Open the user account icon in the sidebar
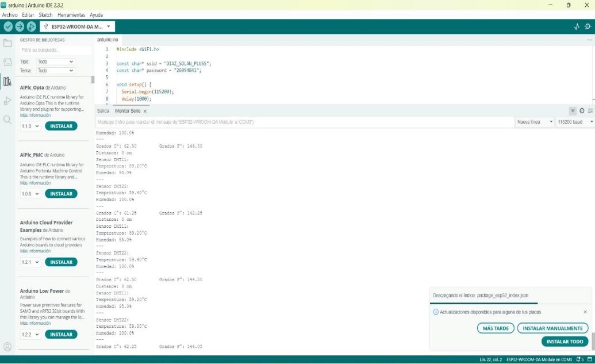Viewport: 595px width, 364px height. point(7,347)
